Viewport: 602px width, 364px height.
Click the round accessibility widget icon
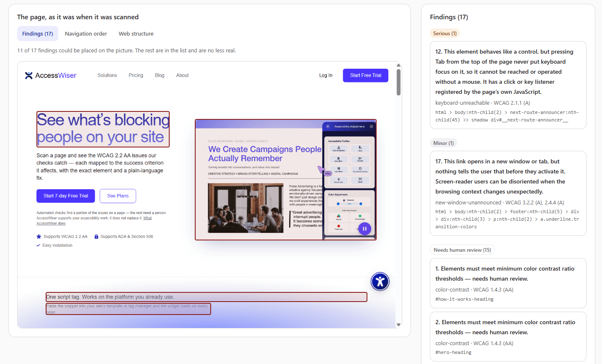click(380, 281)
